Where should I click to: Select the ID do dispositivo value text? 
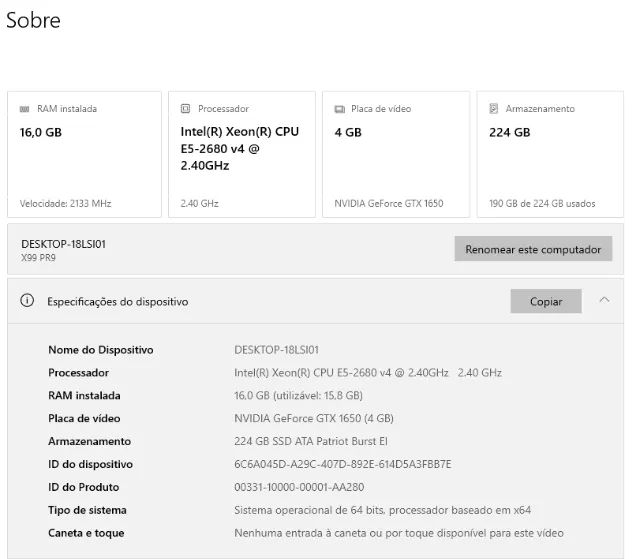pos(342,464)
